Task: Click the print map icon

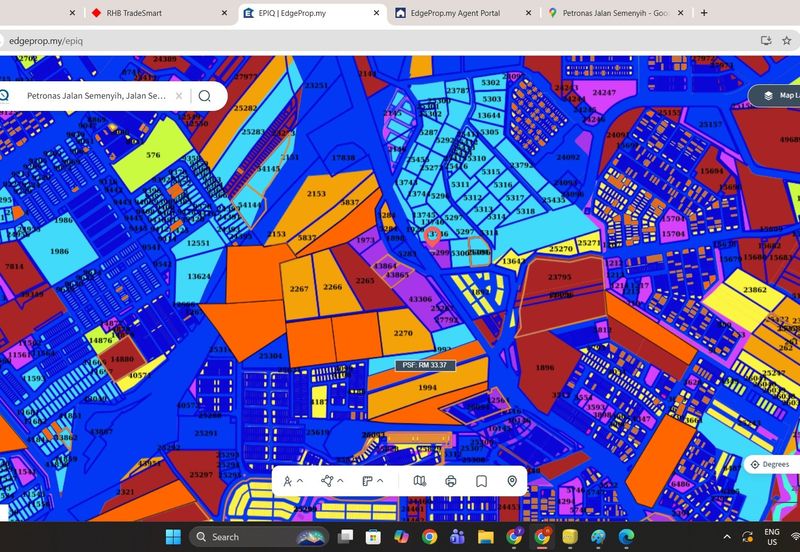Action: (451, 481)
